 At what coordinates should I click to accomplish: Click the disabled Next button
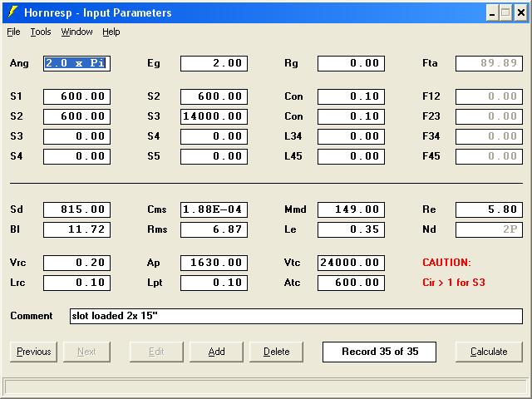click(86, 352)
